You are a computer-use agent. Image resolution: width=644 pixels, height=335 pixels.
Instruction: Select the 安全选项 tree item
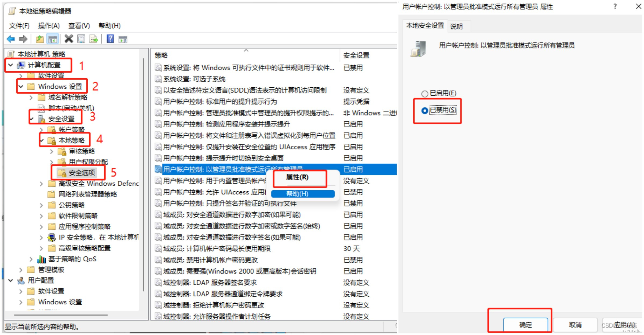82,173
